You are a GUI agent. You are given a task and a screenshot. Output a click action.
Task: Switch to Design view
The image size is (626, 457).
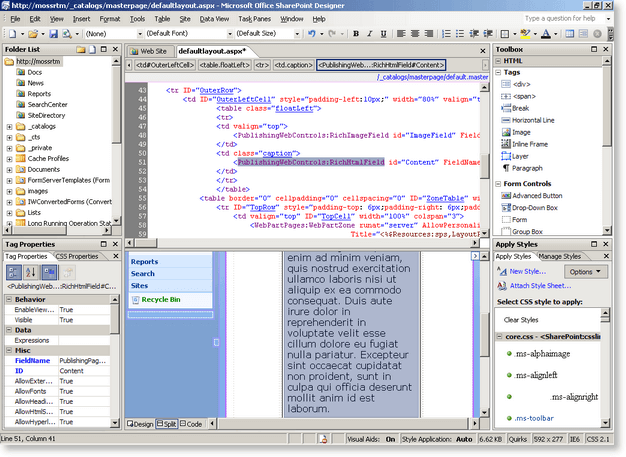(140, 424)
